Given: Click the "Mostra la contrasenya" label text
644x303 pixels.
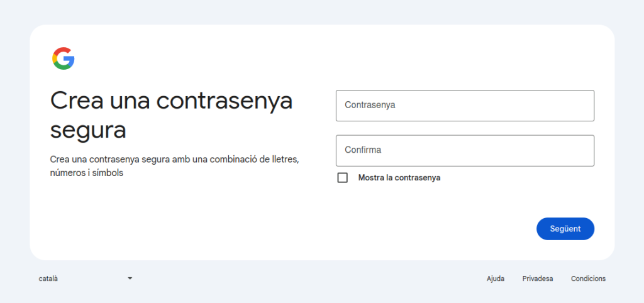Looking at the screenshot, I should (x=399, y=178).
